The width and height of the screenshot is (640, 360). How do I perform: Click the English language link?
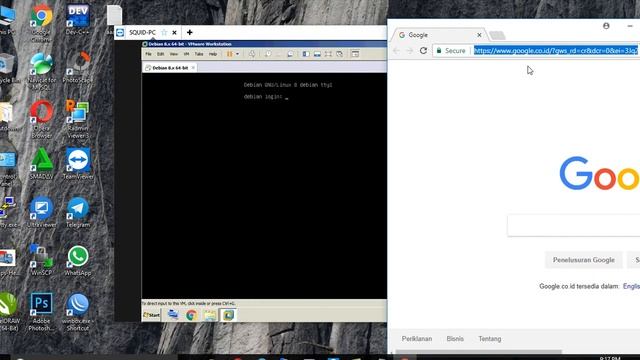pos(631,286)
